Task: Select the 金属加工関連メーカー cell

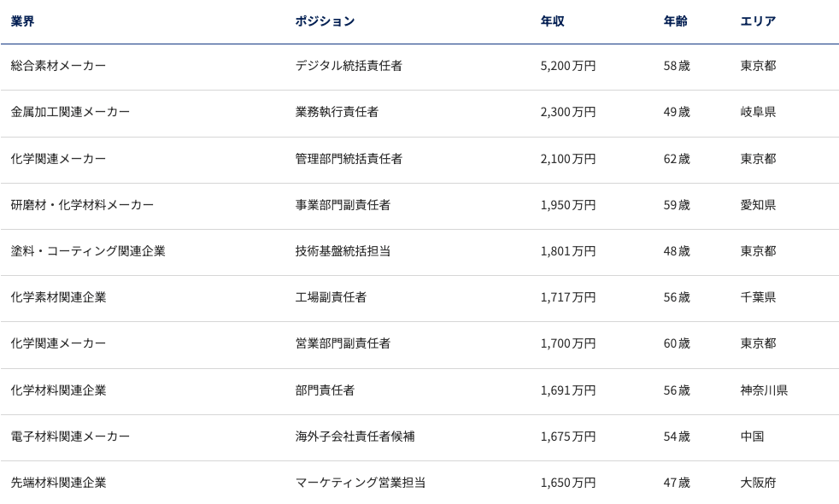Action: point(70,112)
